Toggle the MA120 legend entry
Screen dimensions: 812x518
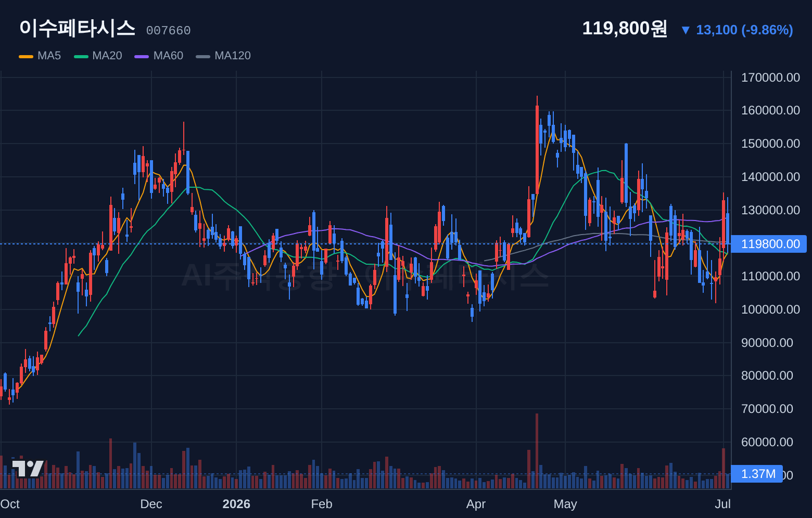[x=223, y=56]
